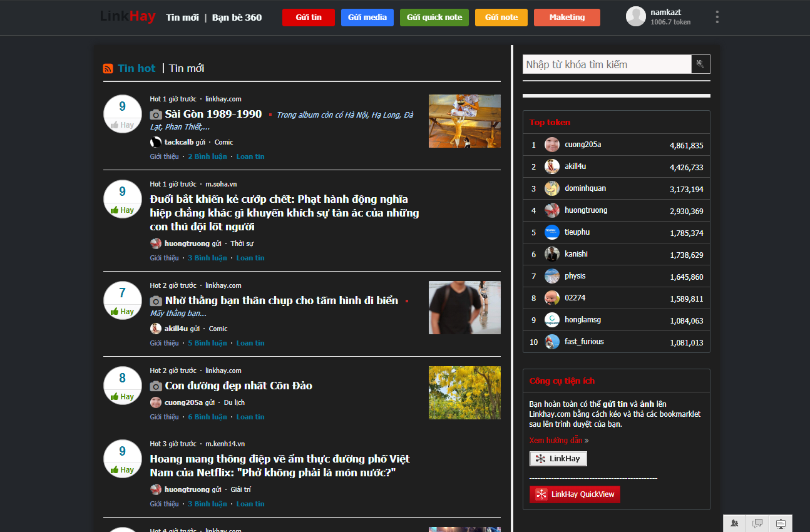The image size is (810, 532).
Task: Click the m.kenh14.vn source link
Action: 225,444
